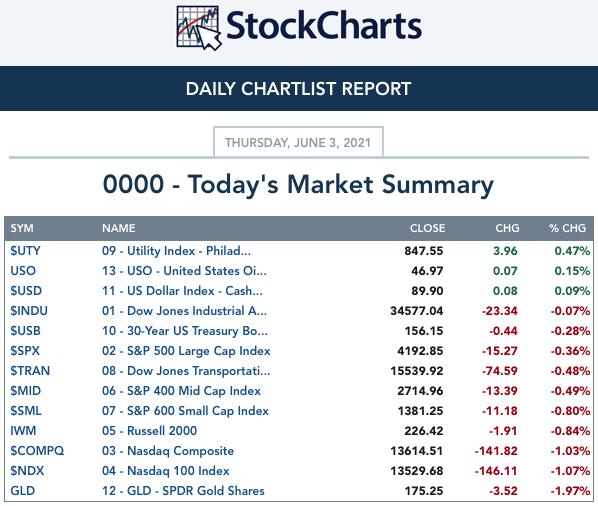Click the Russell 2000 name link

point(150,431)
